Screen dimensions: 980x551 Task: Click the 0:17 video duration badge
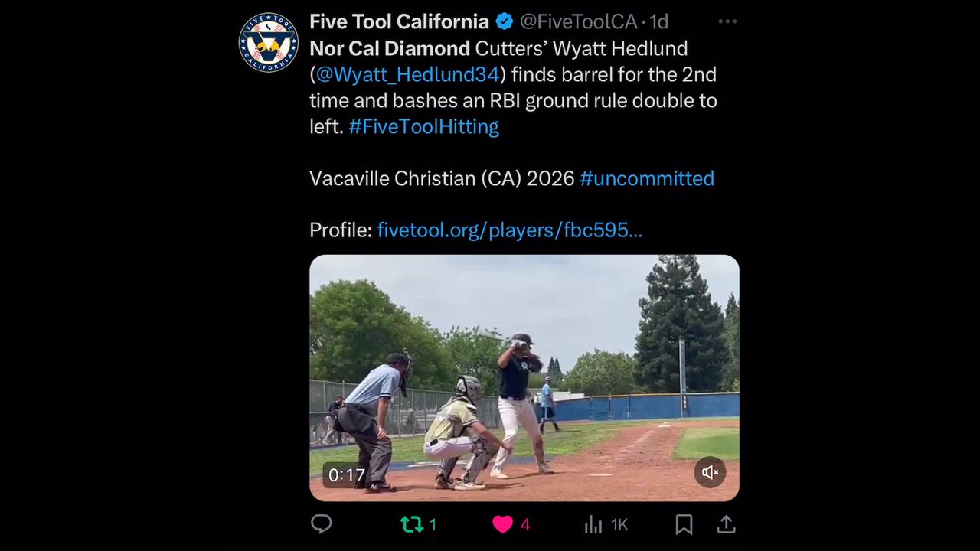click(x=347, y=475)
